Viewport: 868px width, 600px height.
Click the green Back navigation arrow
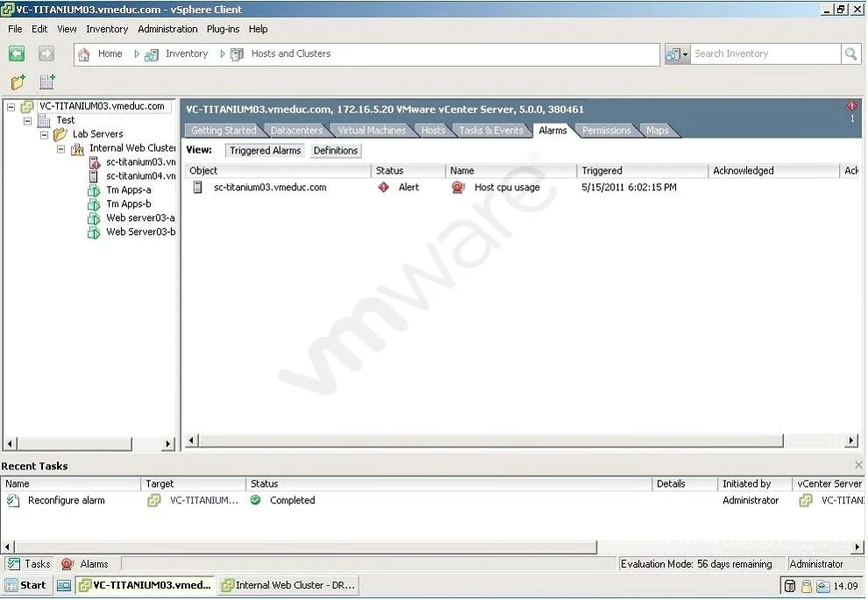[x=17, y=54]
